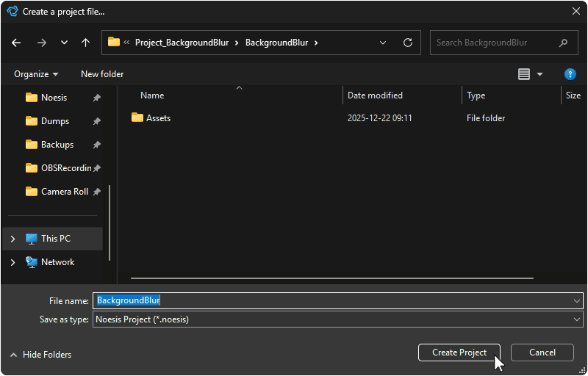Click the Assets date 2025-12-22 09:11
The image size is (588, 376).
click(x=379, y=118)
